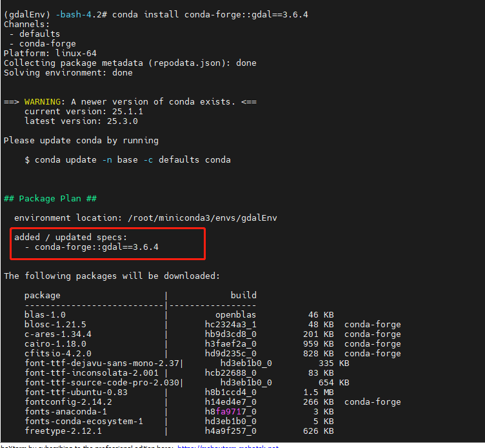The height and width of the screenshot is (448, 485).
Task: Click the 'openblas' build value
Action: click(235, 315)
